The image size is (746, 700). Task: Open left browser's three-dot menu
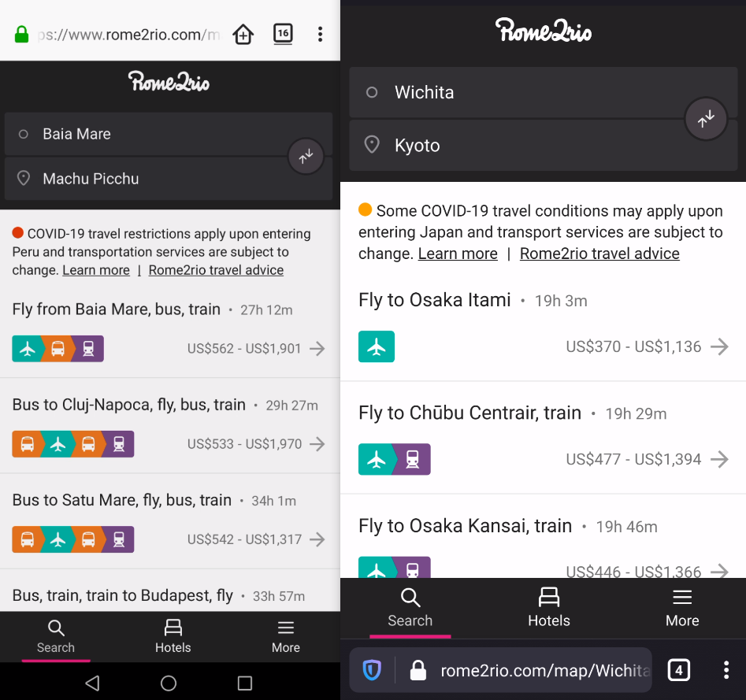tap(320, 34)
